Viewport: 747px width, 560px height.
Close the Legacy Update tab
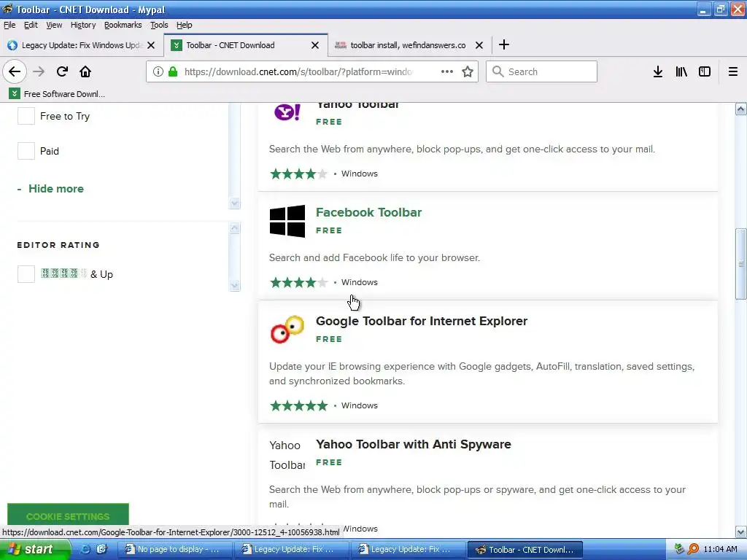pyautogui.click(x=151, y=45)
